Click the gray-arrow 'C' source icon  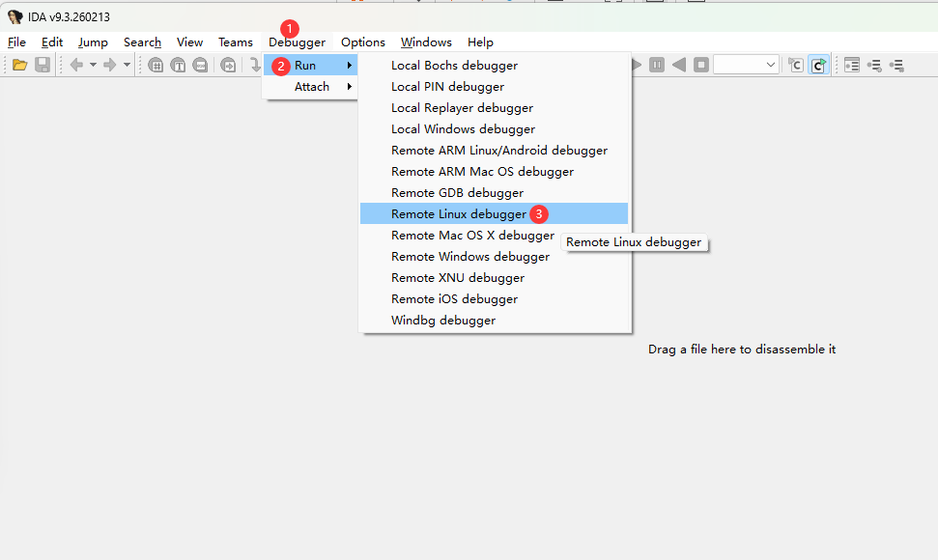pos(796,65)
